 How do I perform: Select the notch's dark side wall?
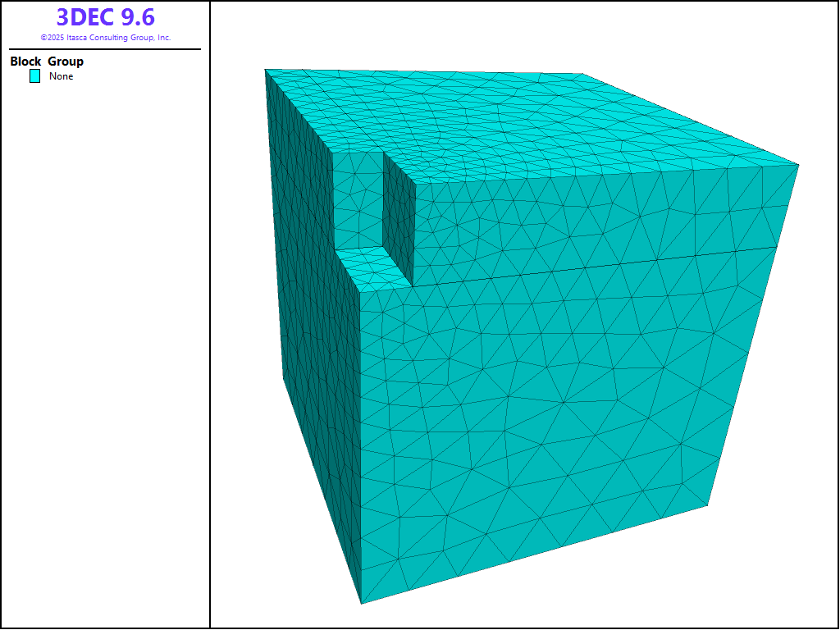[399, 221]
